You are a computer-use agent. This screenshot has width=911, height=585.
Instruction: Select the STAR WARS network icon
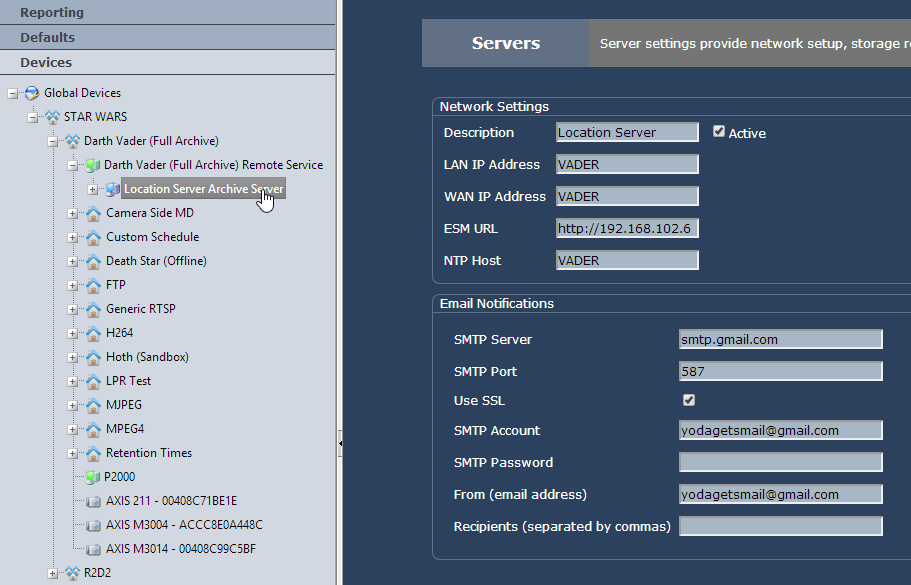click(52, 117)
